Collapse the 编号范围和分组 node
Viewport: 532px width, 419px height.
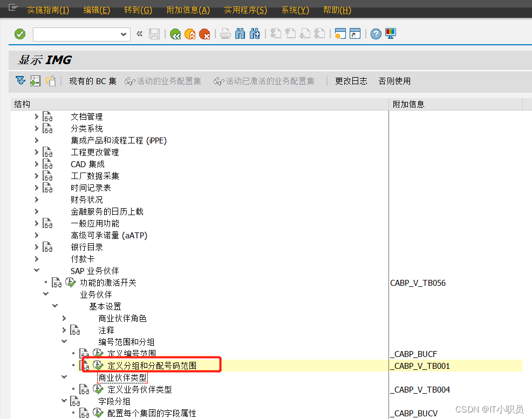click(64, 341)
